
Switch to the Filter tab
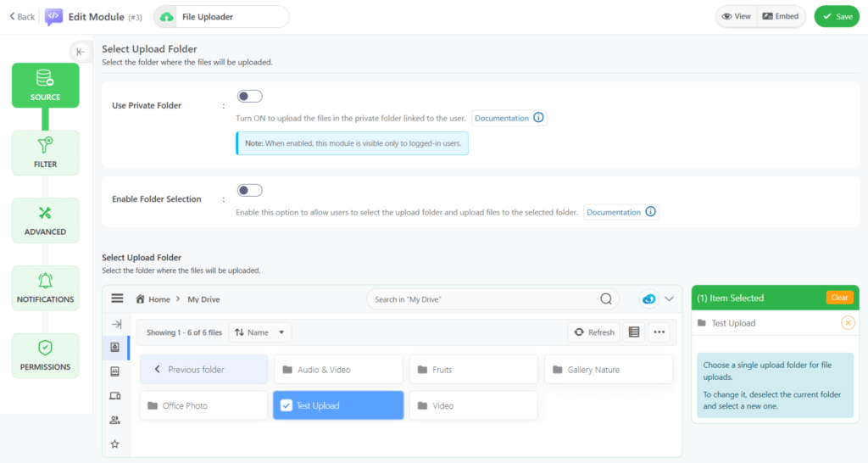[x=45, y=153]
